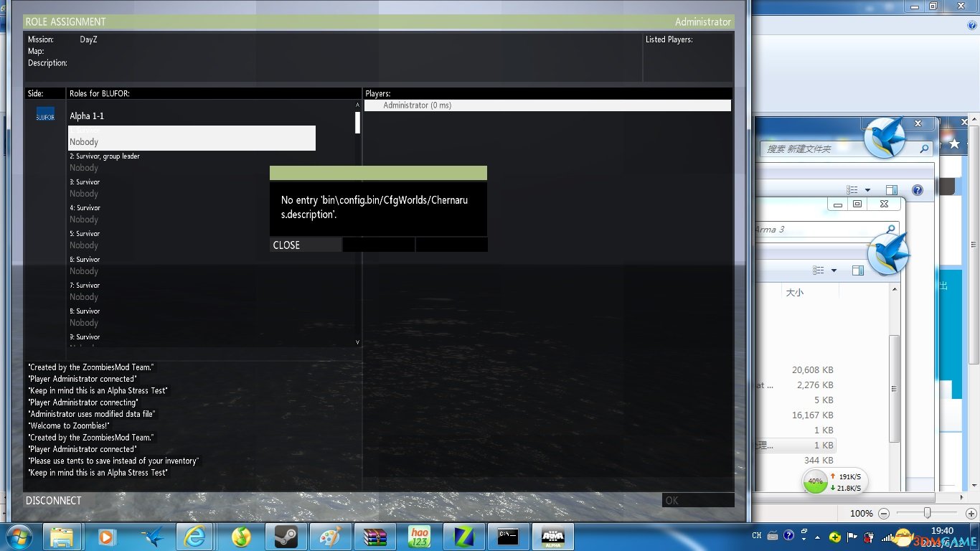980x551 pixels.
Task: Click the blue bird icon near 新建文件夹 search
Action: coord(884,137)
